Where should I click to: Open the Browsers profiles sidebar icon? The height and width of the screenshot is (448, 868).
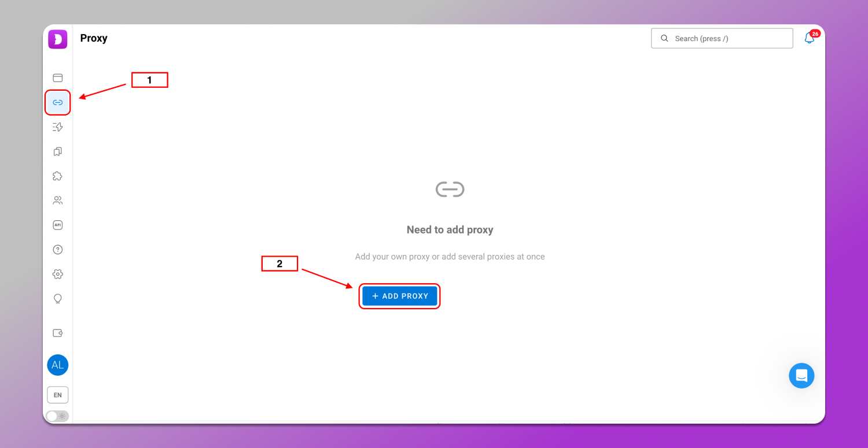(x=58, y=78)
